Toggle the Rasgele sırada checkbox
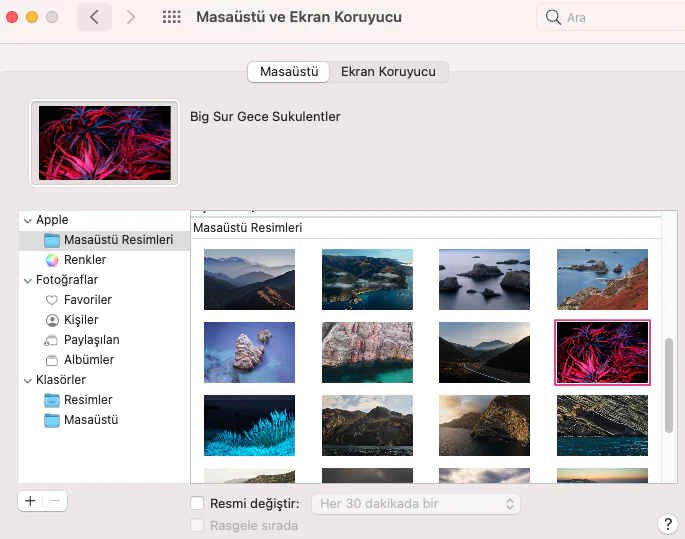 click(x=197, y=526)
